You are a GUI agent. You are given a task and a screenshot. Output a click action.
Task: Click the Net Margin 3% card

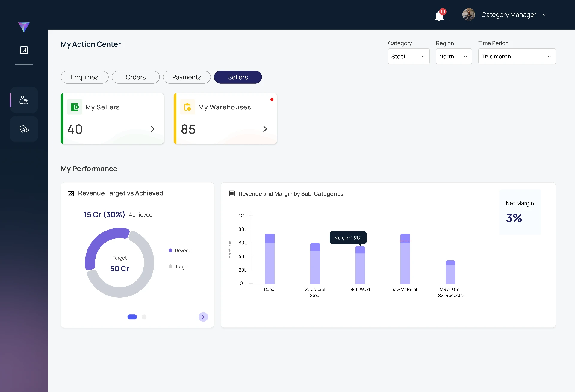[520, 212]
